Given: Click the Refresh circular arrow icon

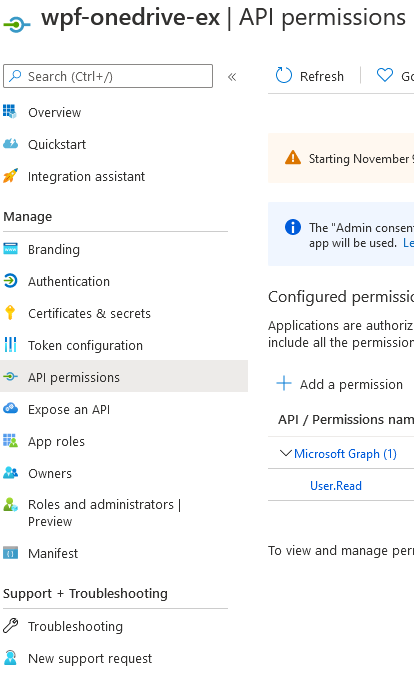Looking at the screenshot, I should click(x=283, y=76).
